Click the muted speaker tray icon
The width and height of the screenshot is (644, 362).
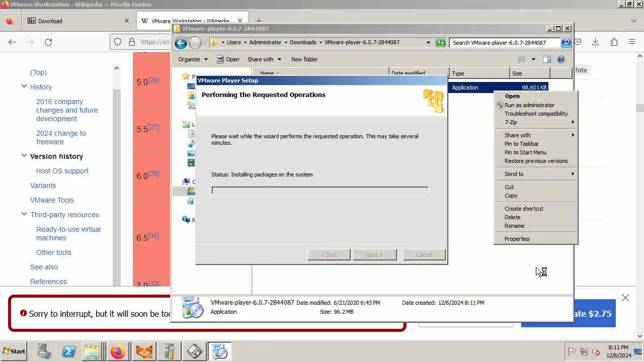597,351
